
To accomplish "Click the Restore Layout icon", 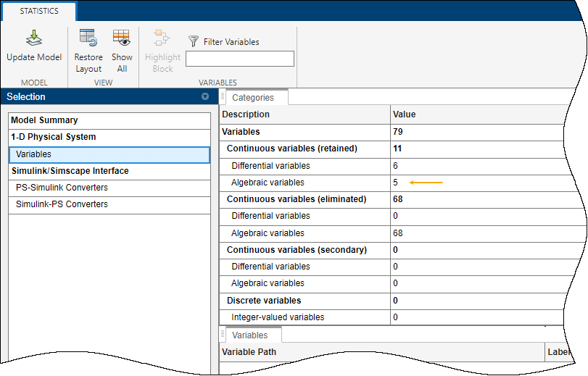I will point(88,38).
